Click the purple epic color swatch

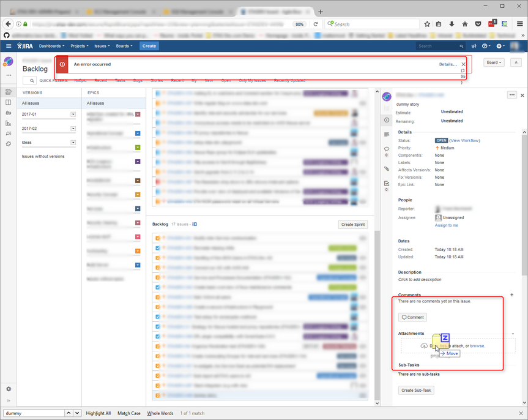(138, 162)
